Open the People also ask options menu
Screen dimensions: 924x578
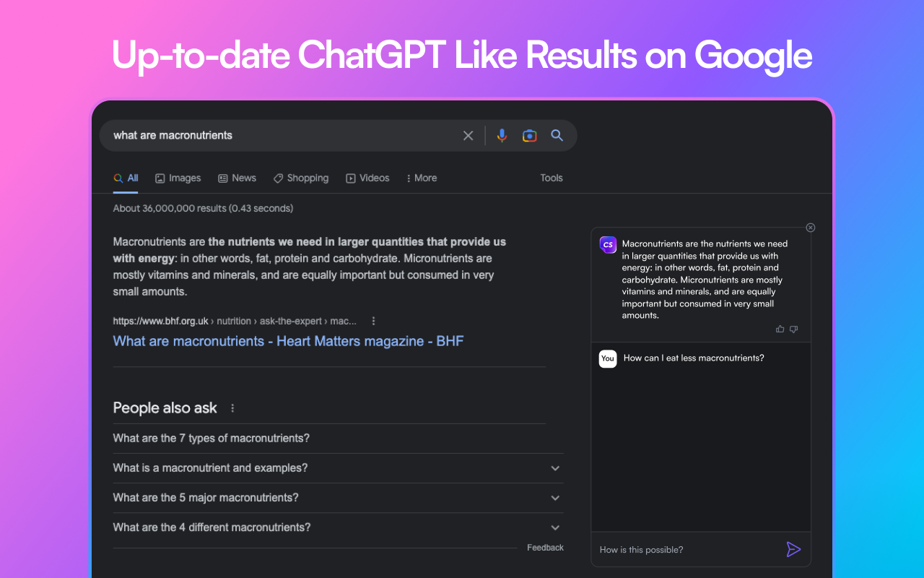pyautogui.click(x=232, y=407)
